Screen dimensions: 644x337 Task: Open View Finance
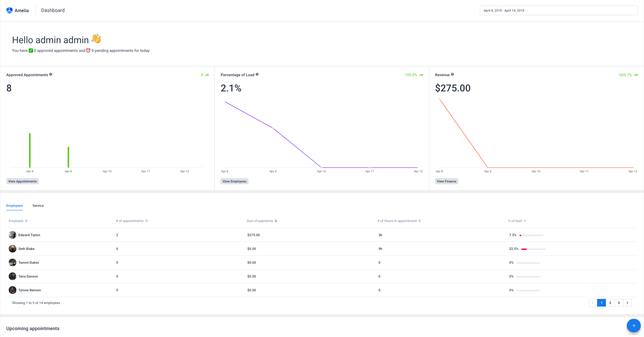[x=446, y=181]
